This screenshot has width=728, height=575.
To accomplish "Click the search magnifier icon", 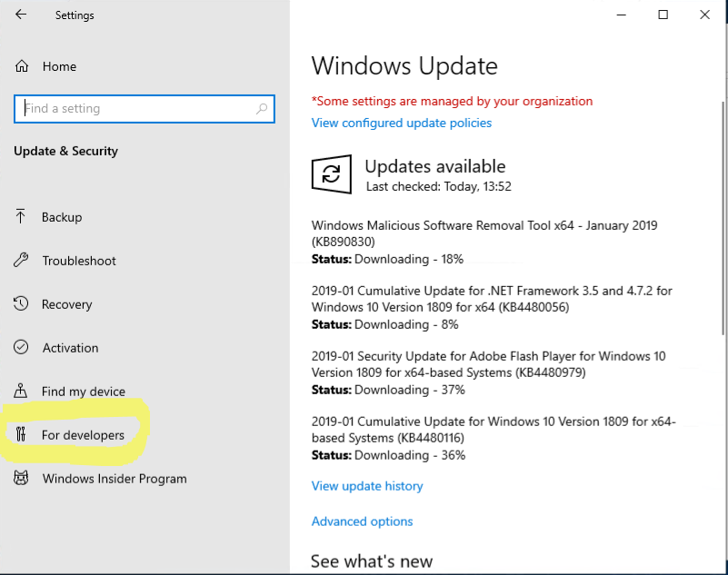I will coord(262,109).
